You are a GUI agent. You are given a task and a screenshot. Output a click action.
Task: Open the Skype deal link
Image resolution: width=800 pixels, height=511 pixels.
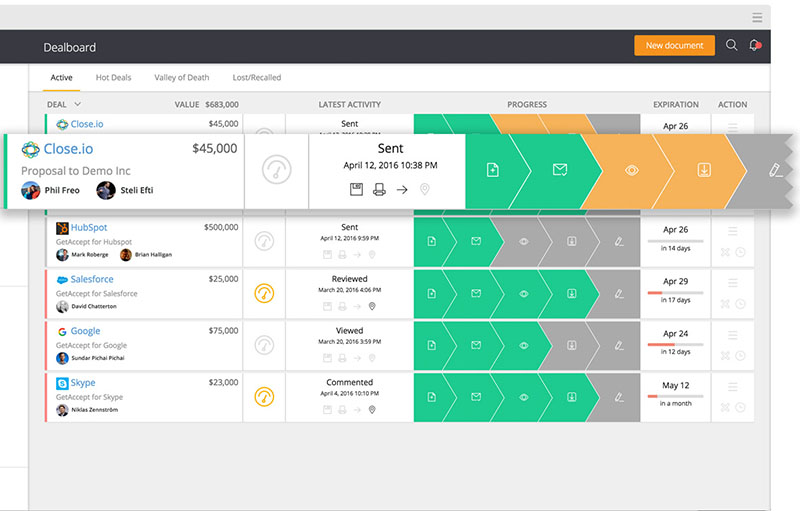pyautogui.click(x=83, y=382)
